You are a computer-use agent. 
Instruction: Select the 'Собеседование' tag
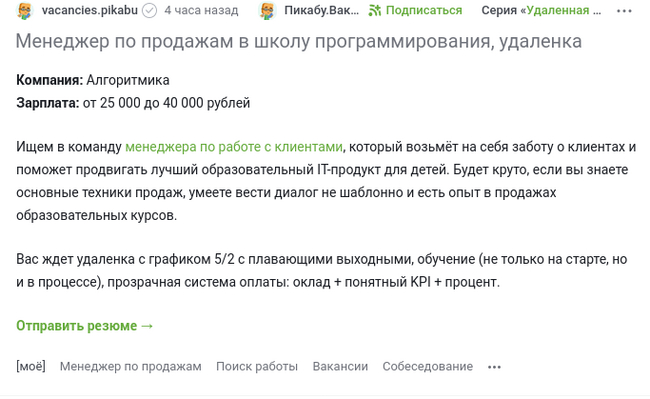(x=427, y=366)
